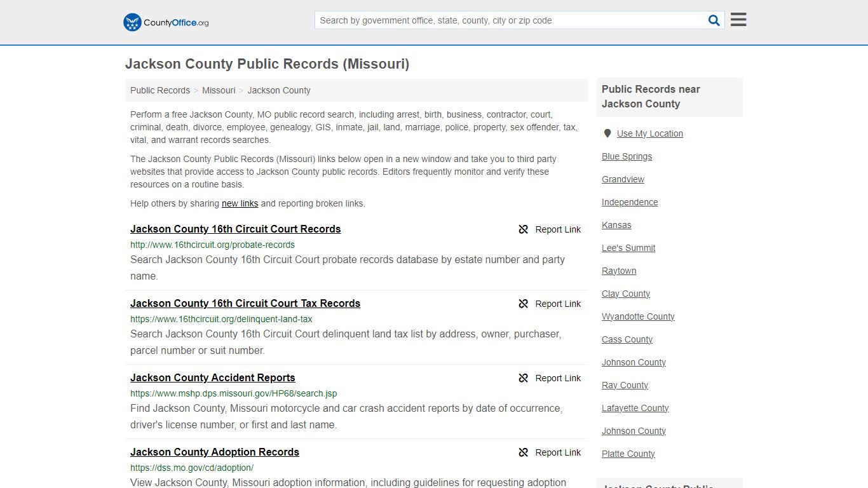
Task: Select Lafayette County in sidebar
Action: click(x=635, y=408)
